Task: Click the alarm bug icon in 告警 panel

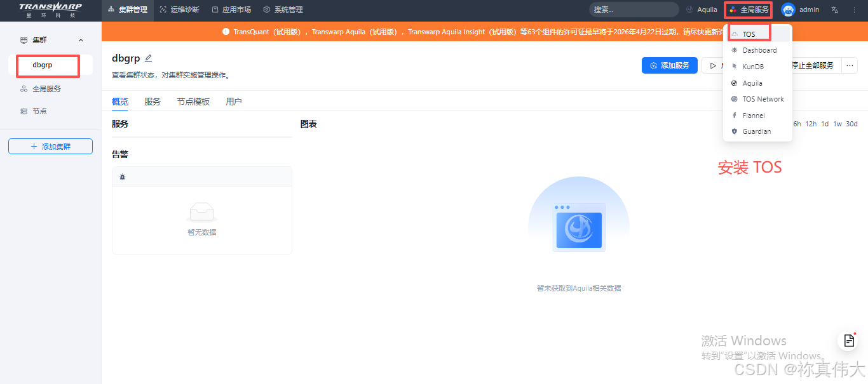Action: tap(122, 177)
